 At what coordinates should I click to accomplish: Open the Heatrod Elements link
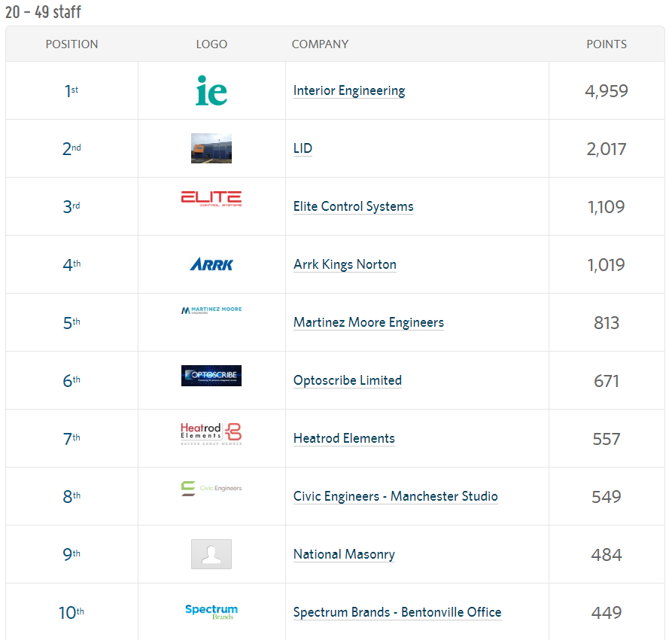point(344,438)
